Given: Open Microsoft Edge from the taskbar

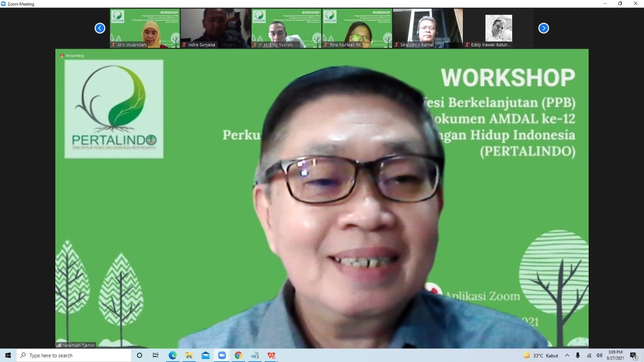Looking at the screenshot, I should coord(173,355).
